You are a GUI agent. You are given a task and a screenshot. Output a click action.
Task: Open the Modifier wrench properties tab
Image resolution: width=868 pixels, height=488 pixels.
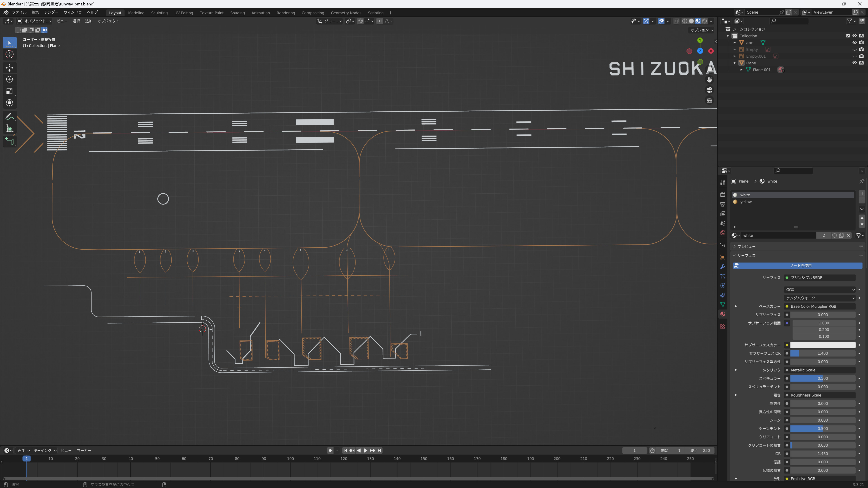point(722,267)
